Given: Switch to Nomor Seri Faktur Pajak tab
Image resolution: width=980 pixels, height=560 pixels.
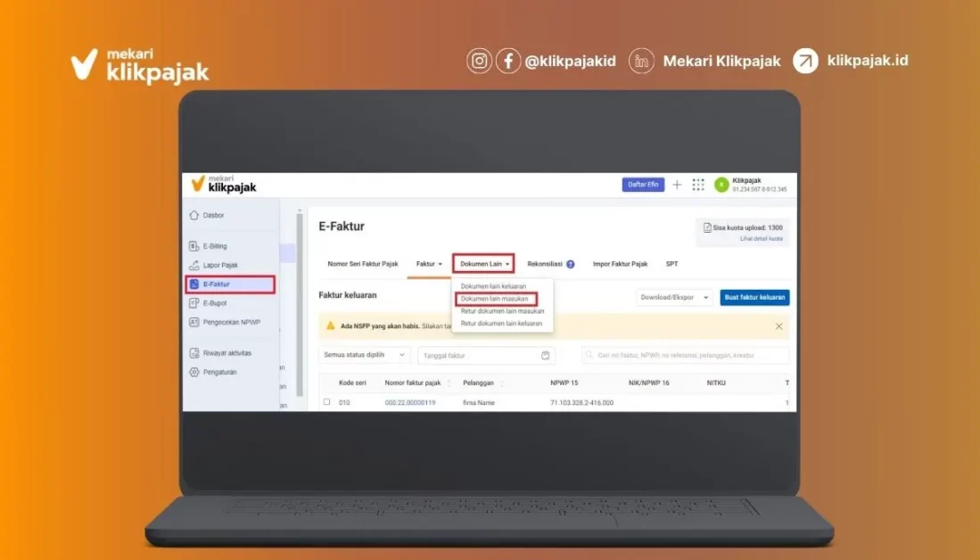Looking at the screenshot, I should coord(363,264).
